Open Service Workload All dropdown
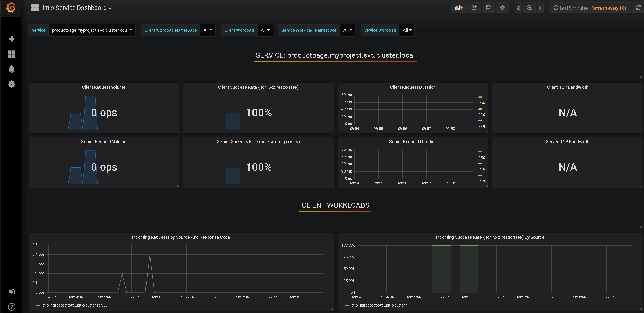This screenshot has width=644, height=313. (x=407, y=30)
